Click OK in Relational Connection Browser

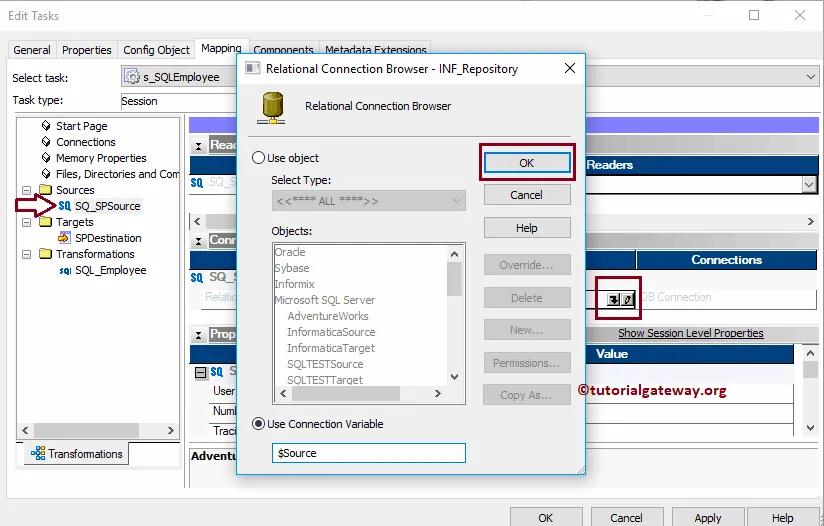click(x=526, y=162)
